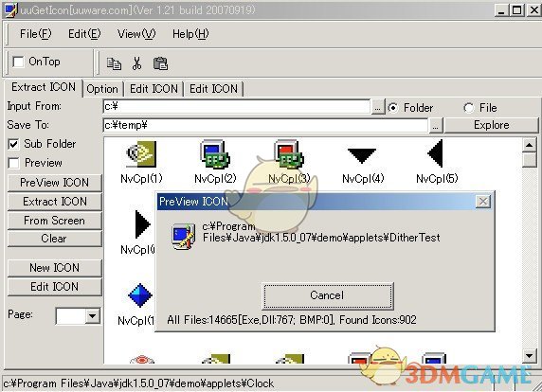
Task: Uncheck the Sub Folder checkbox
Action: [x=13, y=144]
